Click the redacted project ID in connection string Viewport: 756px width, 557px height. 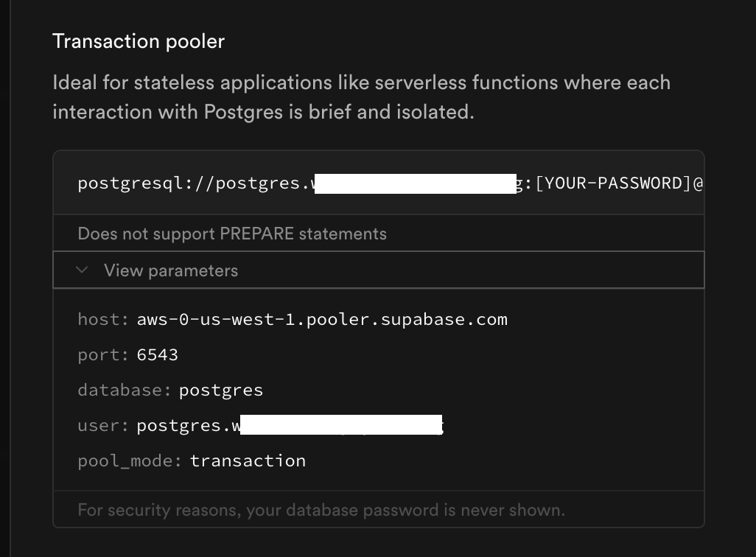[414, 183]
